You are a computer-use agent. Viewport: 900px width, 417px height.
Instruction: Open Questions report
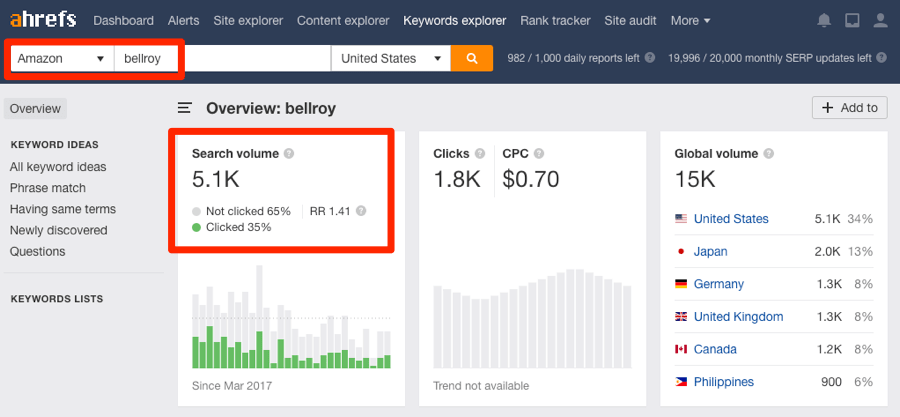click(x=37, y=252)
